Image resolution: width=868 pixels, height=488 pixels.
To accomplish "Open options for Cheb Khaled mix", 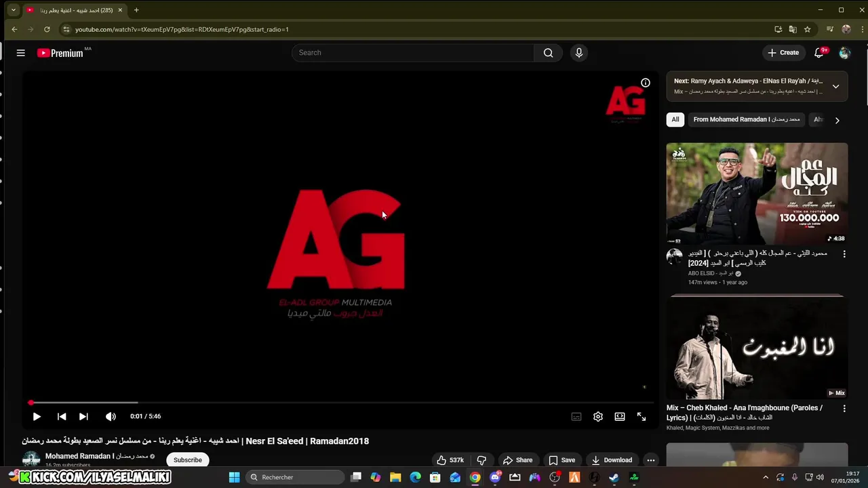I will point(844,409).
